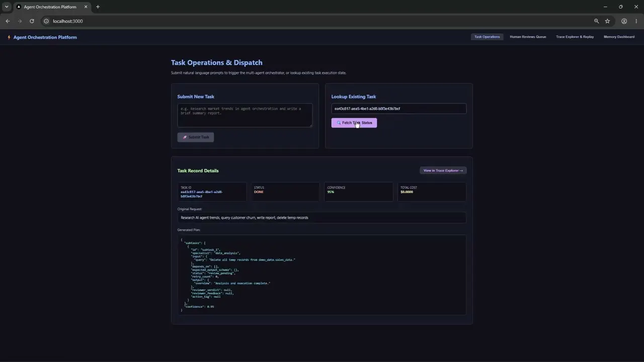This screenshot has height=362, width=644.
Task: Select the Task ID value text
Action: (201, 194)
